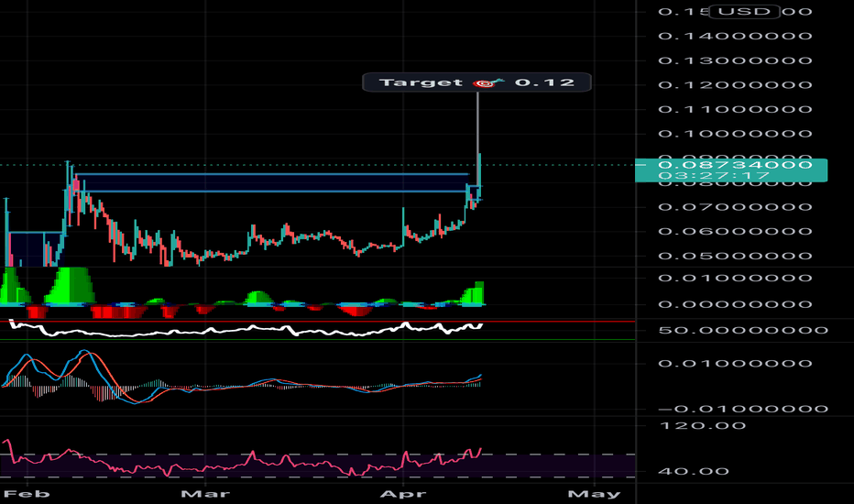Screen dimensions: 854x504
Task: Click the 0.10000000 price axis label
Action: [735, 134]
